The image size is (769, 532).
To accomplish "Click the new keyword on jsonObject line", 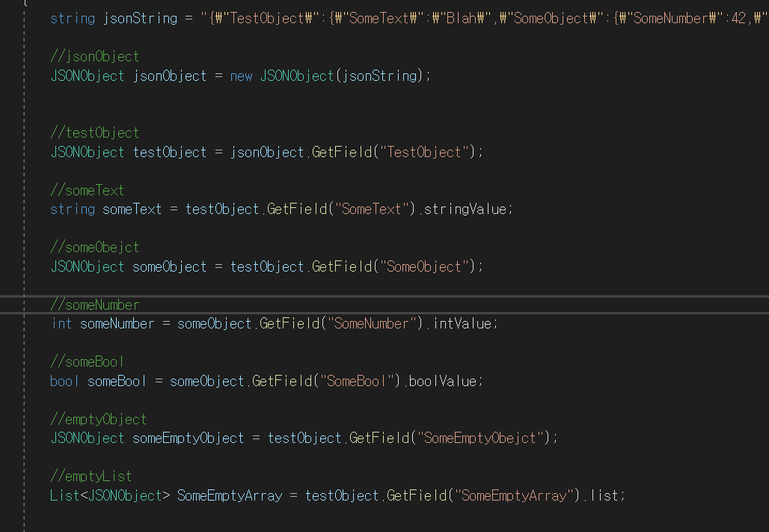I will click(x=241, y=76).
